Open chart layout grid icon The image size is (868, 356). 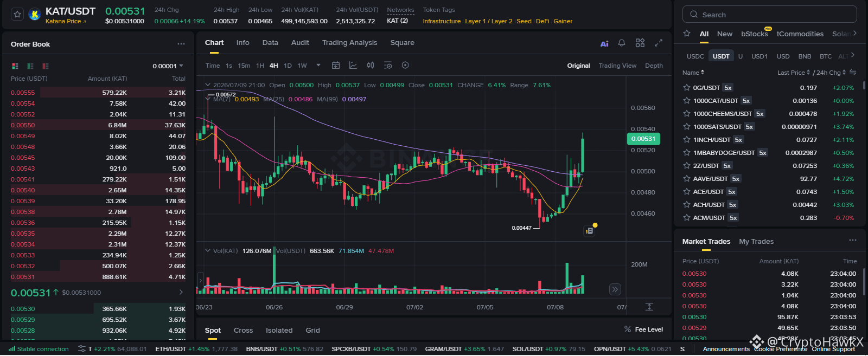click(640, 43)
